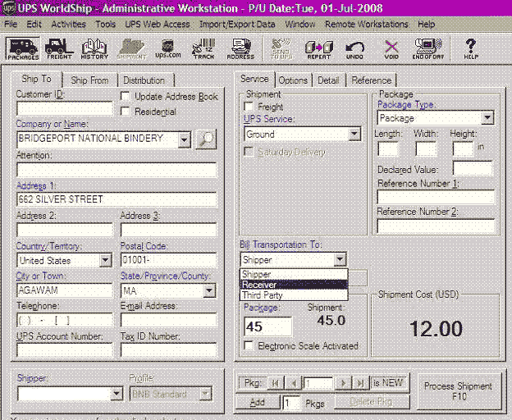Open shipment History icon
The height and width of the screenshot is (420, 512).
[94, 49]
